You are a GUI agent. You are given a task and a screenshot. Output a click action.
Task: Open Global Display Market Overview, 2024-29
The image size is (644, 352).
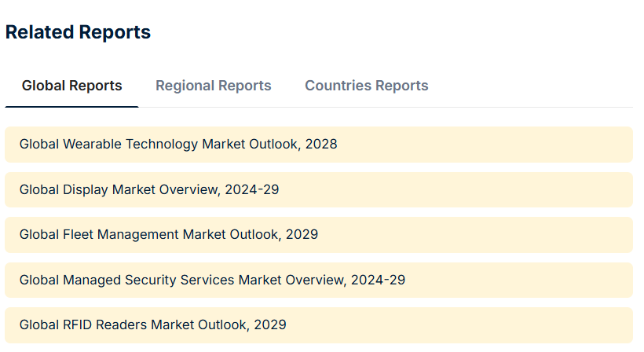(x=149, y=189)
